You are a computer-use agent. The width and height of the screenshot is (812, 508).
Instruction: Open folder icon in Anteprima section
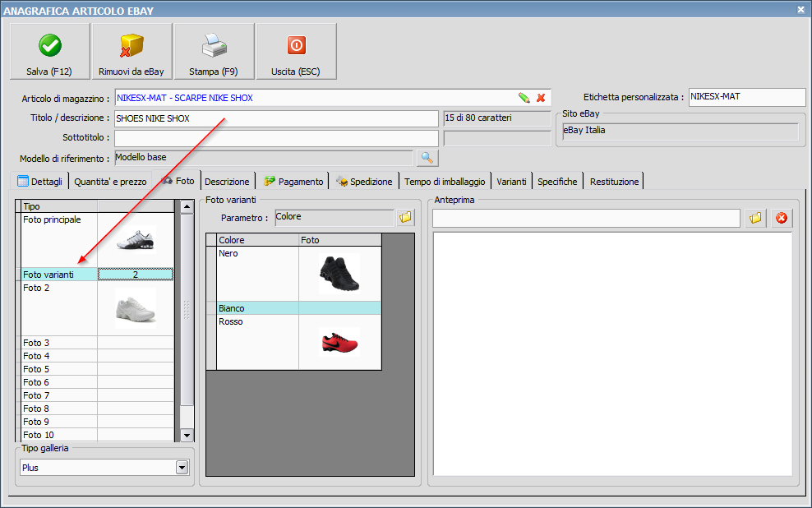point(755,218)
